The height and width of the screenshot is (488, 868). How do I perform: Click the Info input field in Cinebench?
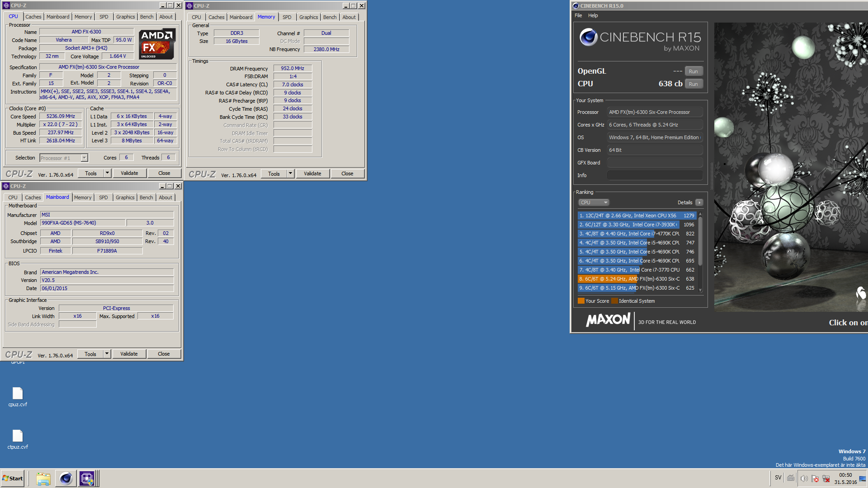655,175
